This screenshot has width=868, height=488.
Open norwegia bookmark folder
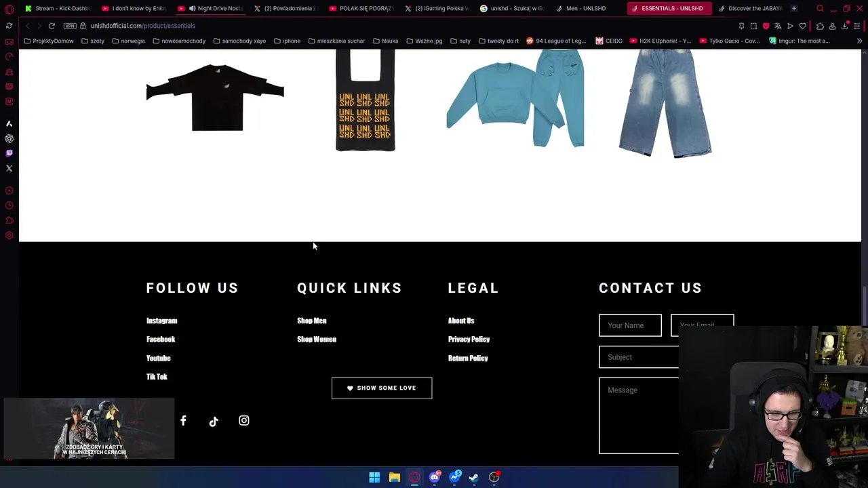128,41
